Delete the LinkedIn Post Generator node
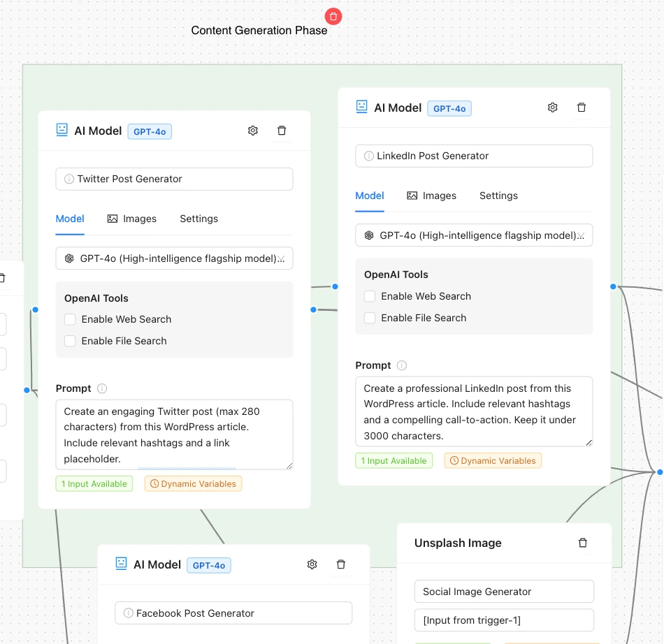The width and height of the screenshot is (664, 644). [581, 108]
